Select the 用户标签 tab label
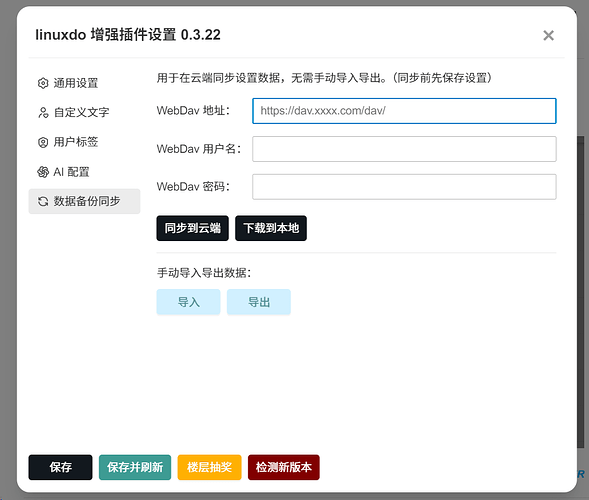This screenshot has height=500, width=589. 76,142
